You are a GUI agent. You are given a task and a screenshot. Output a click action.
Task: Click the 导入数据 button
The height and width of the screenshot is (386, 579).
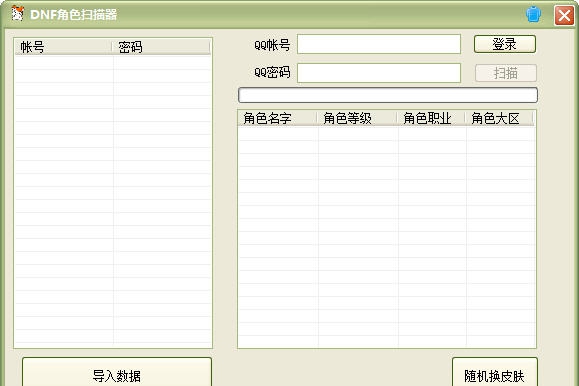117,372
